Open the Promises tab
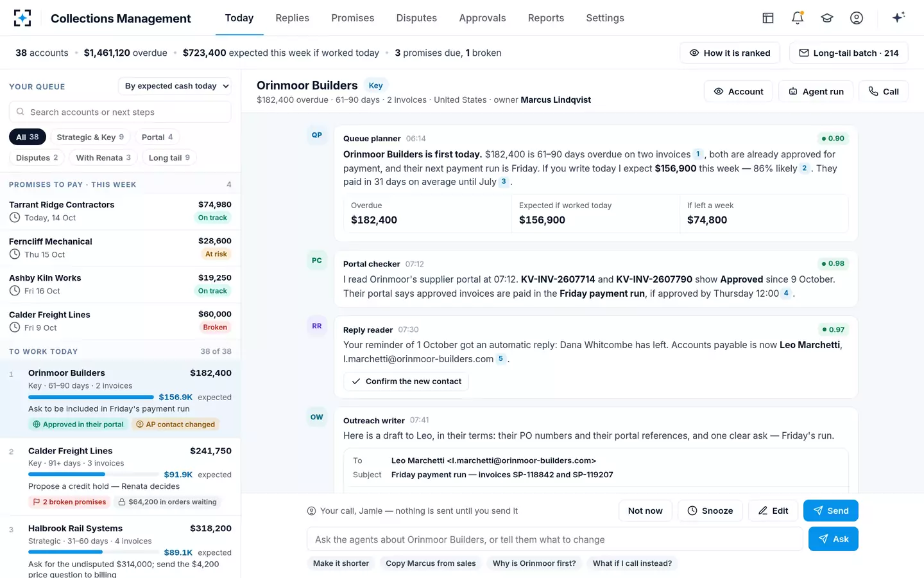The height and width of the screenshot is (578, 924). [353, 18]
